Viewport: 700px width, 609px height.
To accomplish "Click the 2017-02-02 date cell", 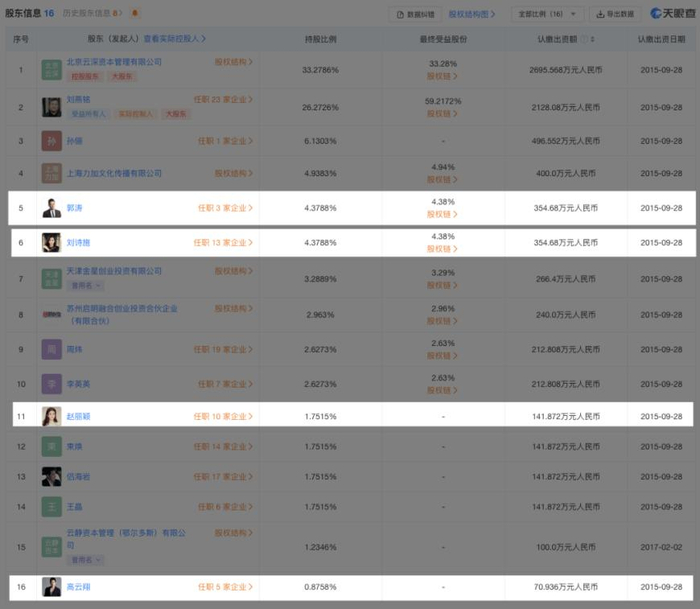I will [x=661, y=547].
